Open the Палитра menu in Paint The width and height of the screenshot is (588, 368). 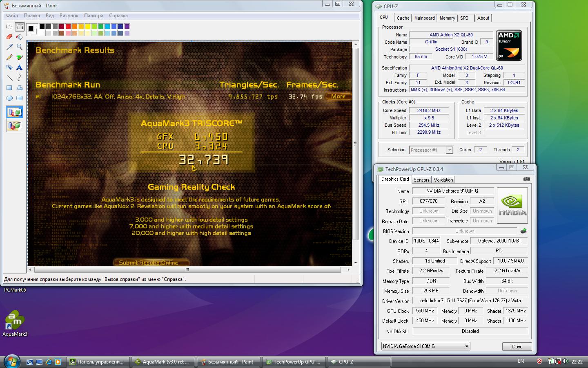coord(94,16)
